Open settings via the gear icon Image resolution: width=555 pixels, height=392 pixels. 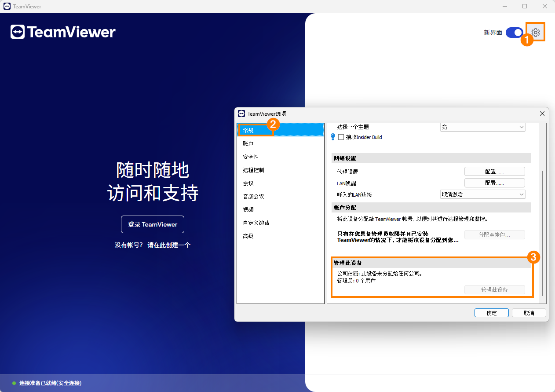pyautogui.click(x=535, y=33)
